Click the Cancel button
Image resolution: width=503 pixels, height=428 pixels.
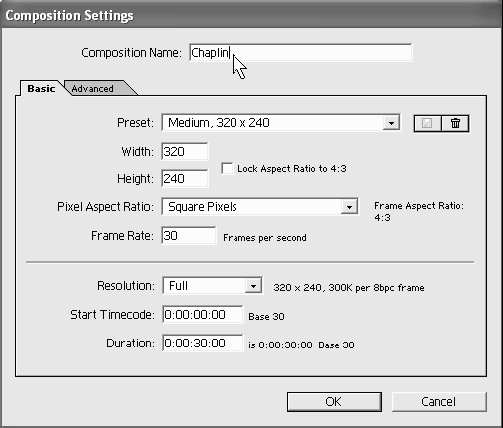[x=439, y=402]
